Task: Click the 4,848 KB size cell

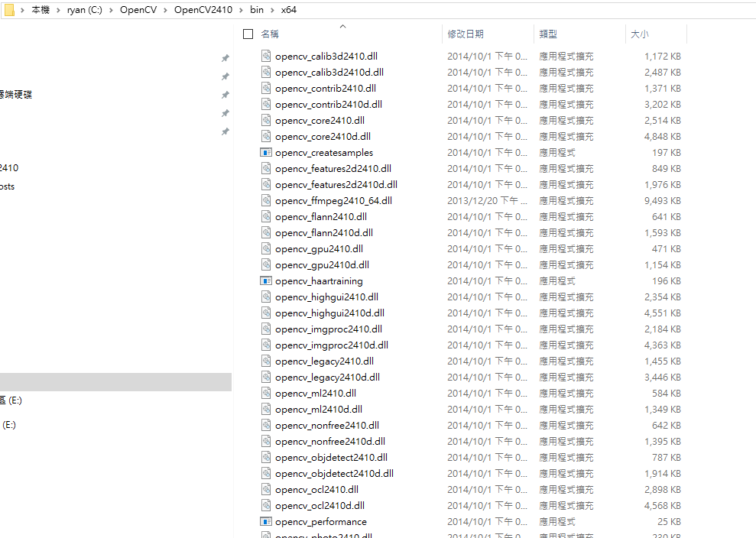Action: (x=663, y=137)
